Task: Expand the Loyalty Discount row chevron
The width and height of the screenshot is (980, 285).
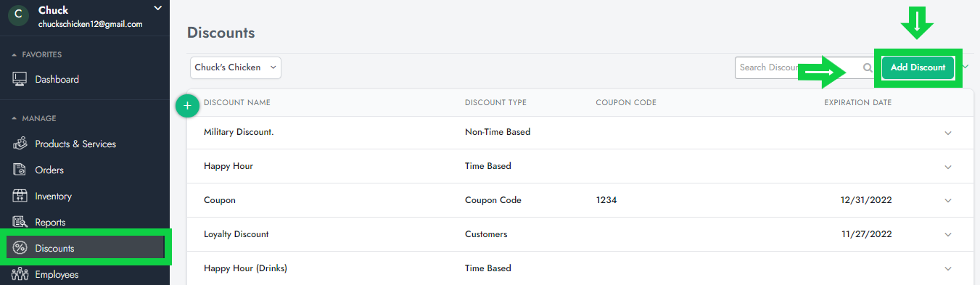Action: point(948,235)
